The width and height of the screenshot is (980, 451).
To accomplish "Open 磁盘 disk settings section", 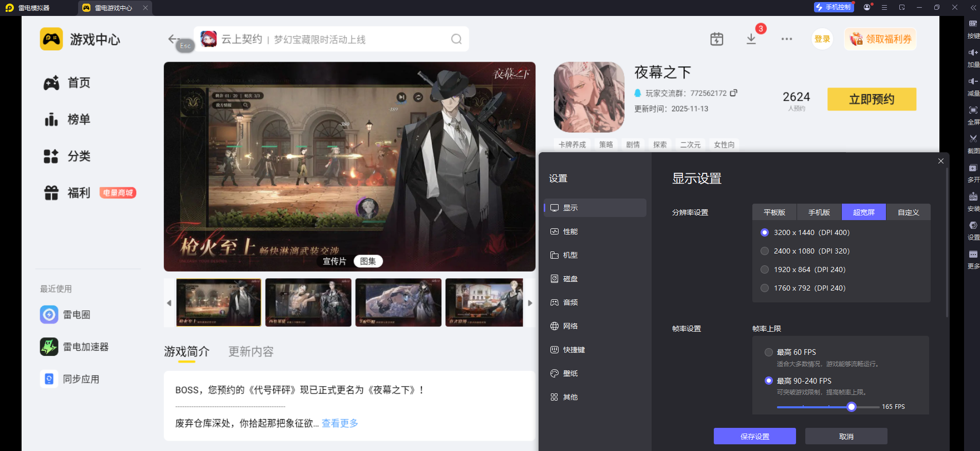I will (x=595, y=279).
